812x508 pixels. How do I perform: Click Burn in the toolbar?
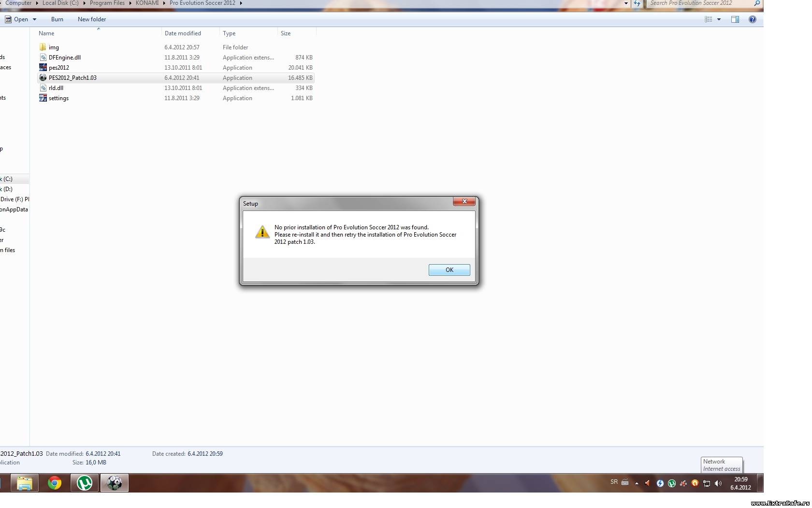click(57, 19)
